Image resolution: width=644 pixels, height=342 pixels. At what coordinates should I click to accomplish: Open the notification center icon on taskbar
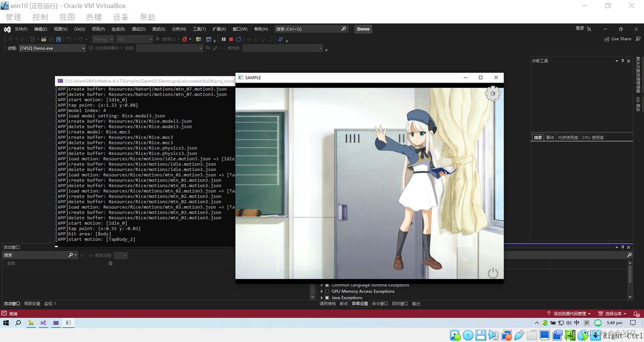point(633,323)
